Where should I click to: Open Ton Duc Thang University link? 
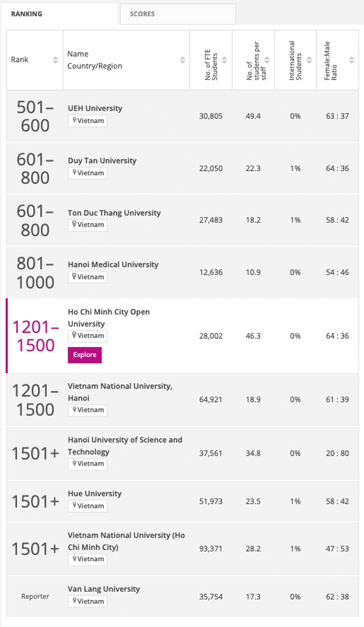[114, 213]
